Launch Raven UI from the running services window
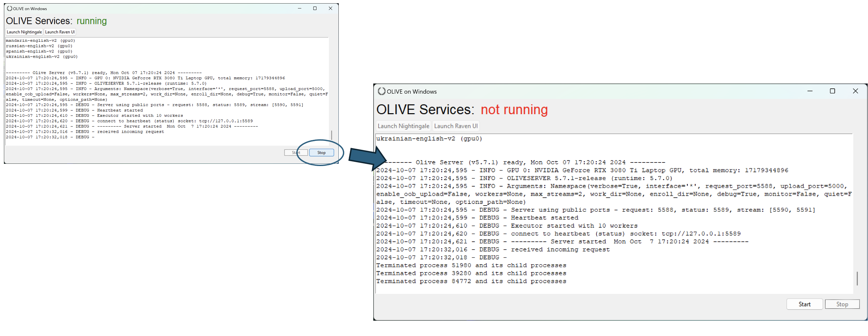The height and width of the screenshot is (336, 868). click(x=60, y=32)
